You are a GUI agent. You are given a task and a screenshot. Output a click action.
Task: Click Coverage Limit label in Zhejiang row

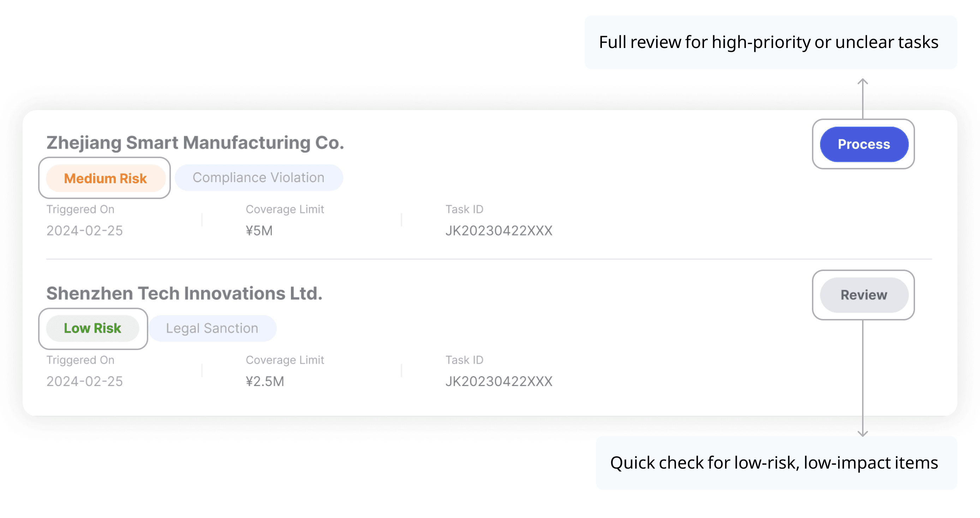285,209
